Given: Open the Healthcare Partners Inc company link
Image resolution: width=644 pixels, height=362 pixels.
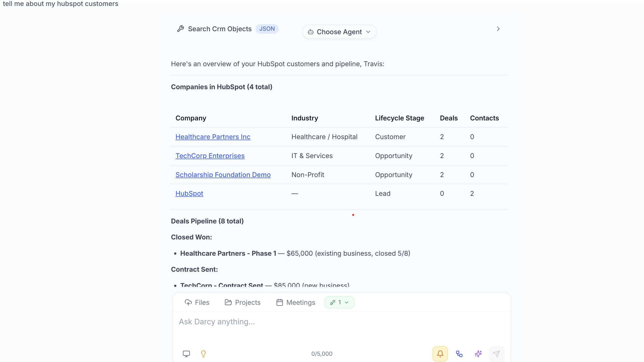Looking at the screenshot, I should coord(213,137).
